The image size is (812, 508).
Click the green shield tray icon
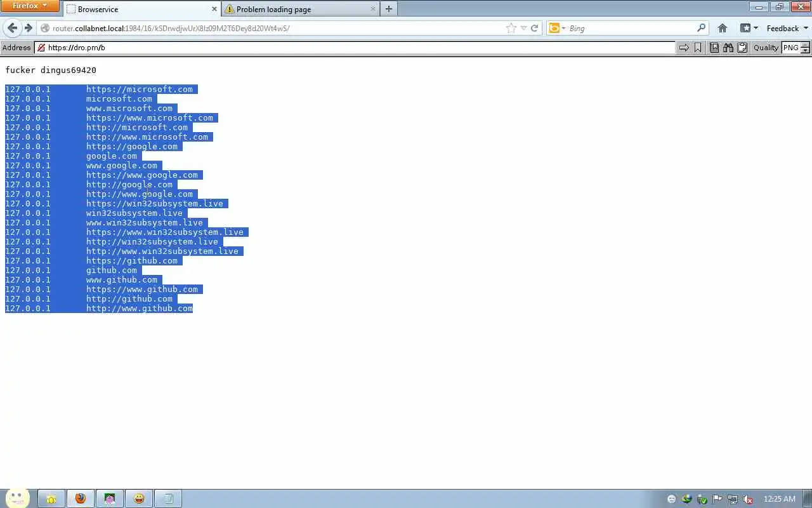[x=702, y=499]
